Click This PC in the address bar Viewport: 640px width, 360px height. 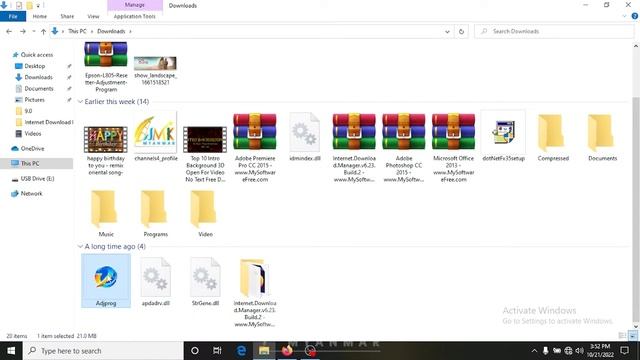point(77,31)
